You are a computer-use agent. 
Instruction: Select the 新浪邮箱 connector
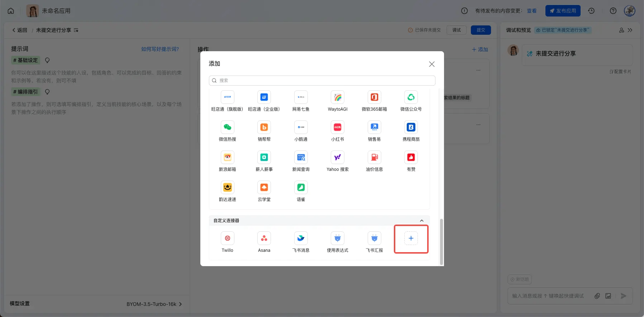pyautogui.click(x=227, y=157)
